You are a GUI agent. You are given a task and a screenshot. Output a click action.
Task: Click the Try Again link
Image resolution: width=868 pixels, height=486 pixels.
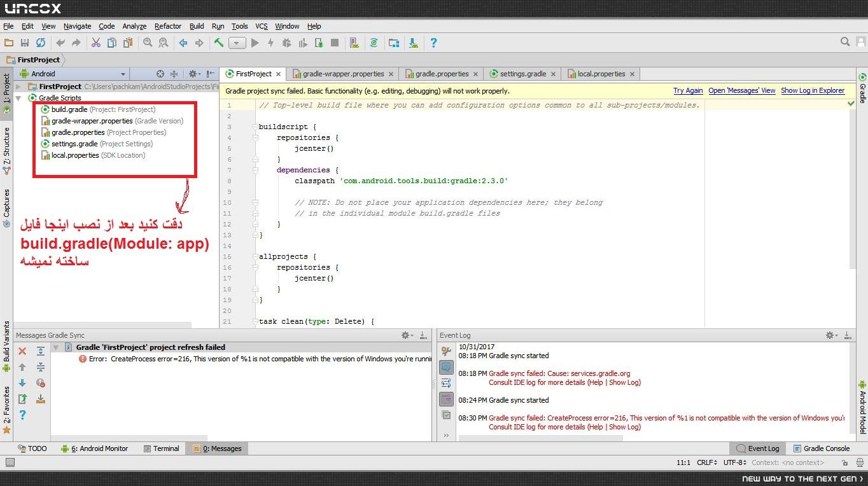(688, 91)
